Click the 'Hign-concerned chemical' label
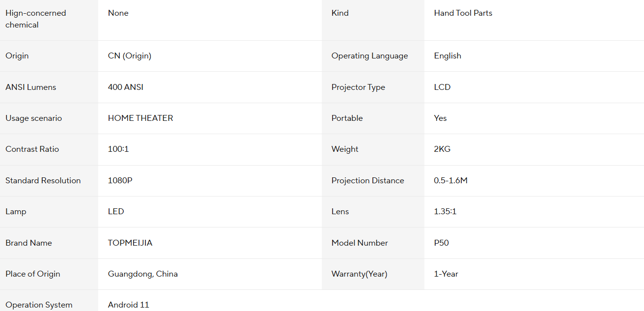 (x=35, y=19)
